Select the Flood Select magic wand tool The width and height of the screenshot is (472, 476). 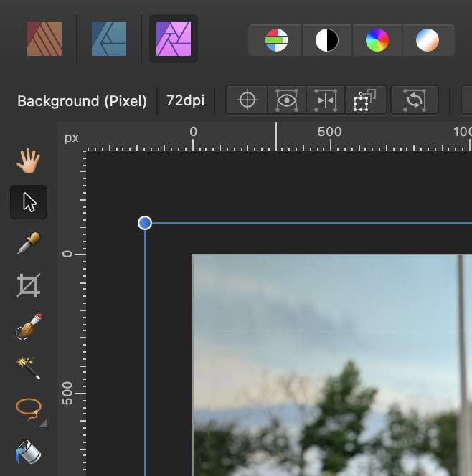click(x=29, y=368)
